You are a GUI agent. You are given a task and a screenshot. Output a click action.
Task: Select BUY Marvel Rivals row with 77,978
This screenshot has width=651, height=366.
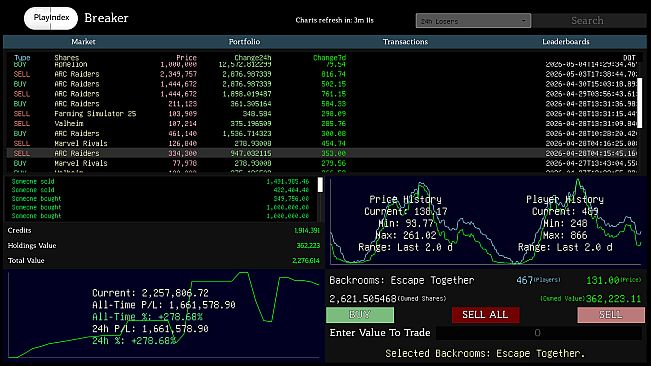pos(322,163)
